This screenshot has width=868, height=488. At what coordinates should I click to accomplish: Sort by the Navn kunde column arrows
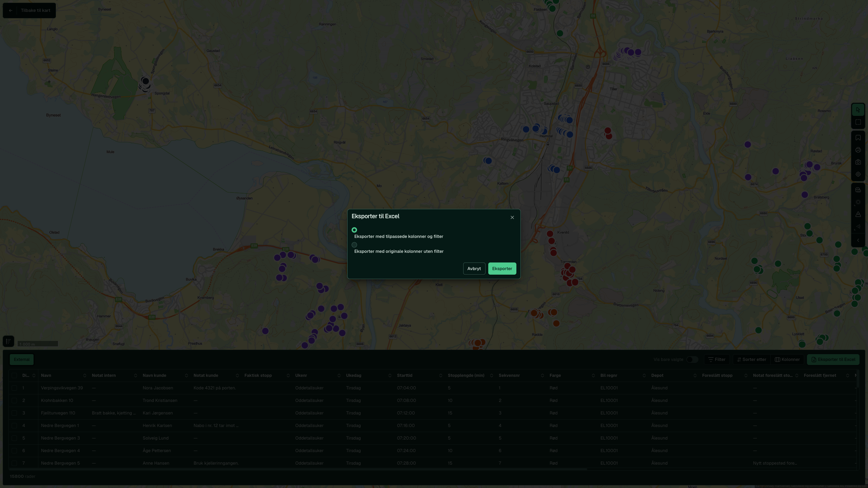(186, 375)
